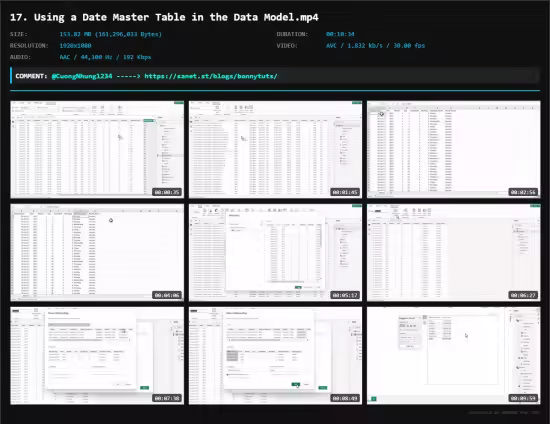The height and width of the screenshot is (424, 550).
Task: Open the thumbnail stamped 00:07:38
Action: pyautogui.click(x=97, y=356)
